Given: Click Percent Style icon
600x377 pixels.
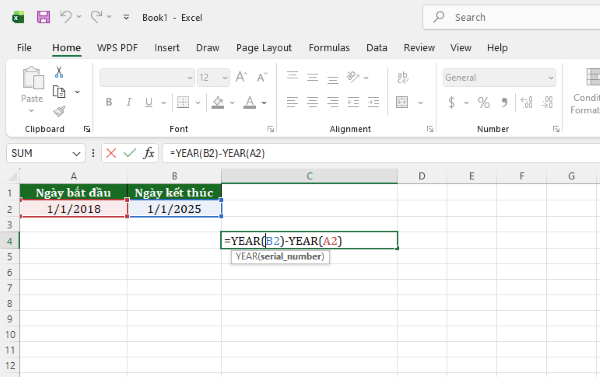Looking at the screenshot, I should coord(484,103).
